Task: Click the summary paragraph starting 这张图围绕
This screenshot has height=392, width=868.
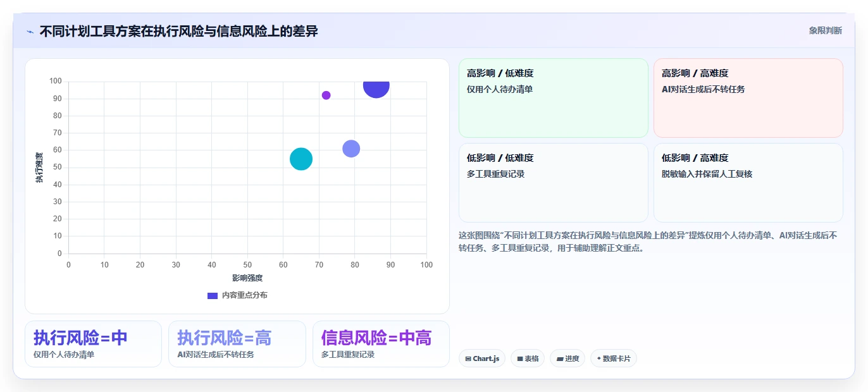Action: coord(648,242)
